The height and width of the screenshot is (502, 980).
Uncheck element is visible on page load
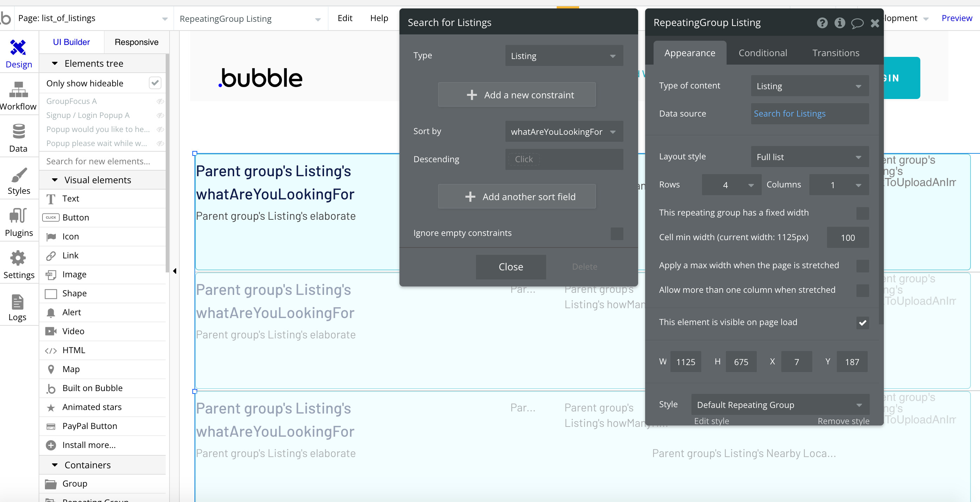(x=862, y=323)
